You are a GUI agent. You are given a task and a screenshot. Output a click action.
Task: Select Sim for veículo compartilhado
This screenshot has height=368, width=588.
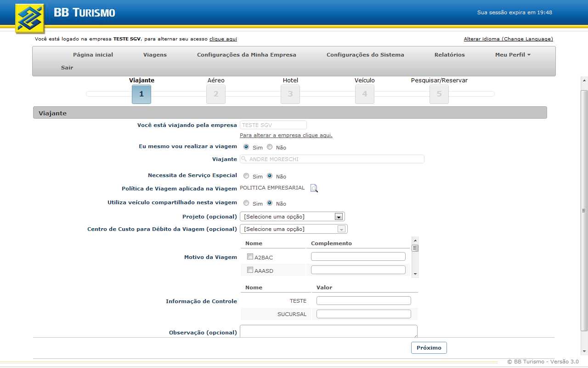tap(246, 203)
